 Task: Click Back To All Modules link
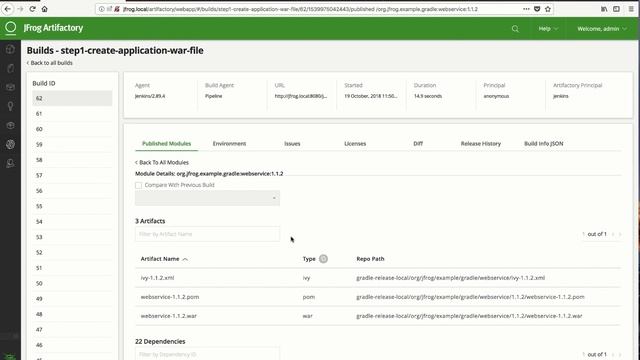(x=162, y=162)
